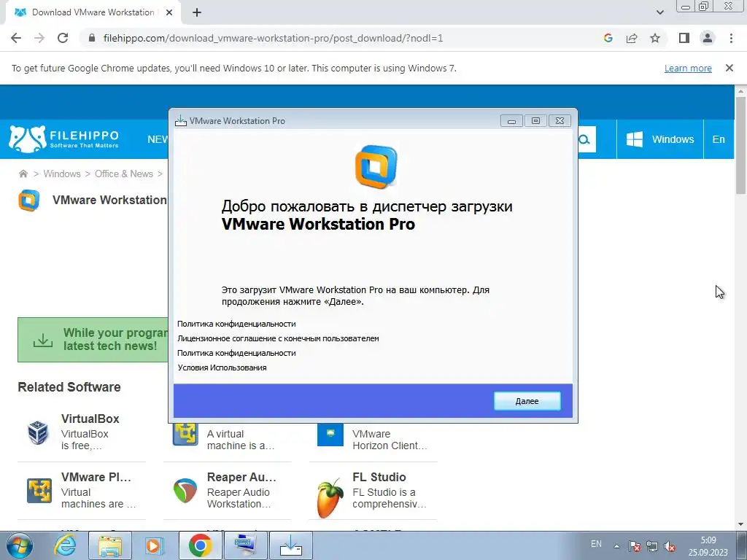
Task: Open the media player taskbar icon
Action: click(154, 545)
